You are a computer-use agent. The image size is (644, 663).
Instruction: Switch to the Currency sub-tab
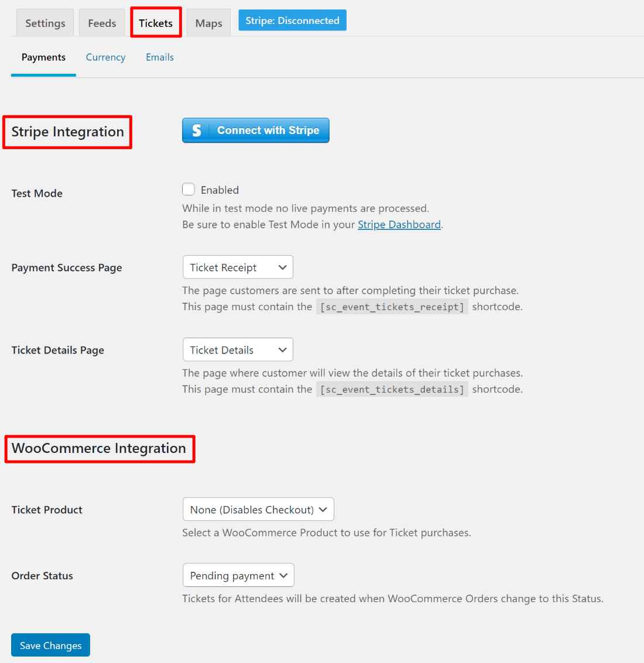pos(106,57)
